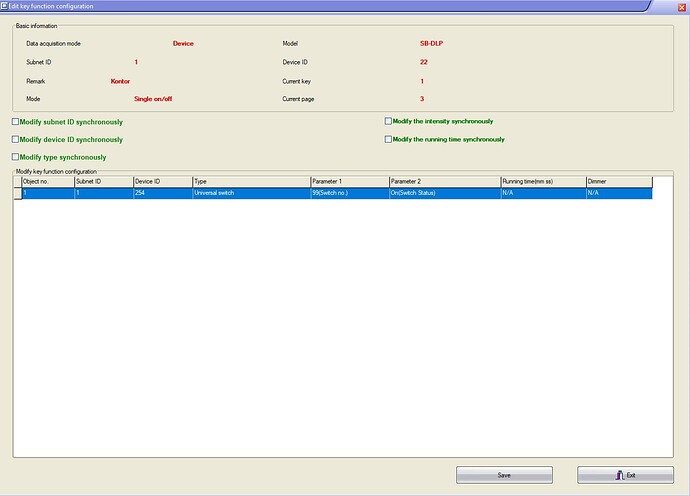Click the N/A dimmer cell
The image size is (690, 496).
(619, 193)
